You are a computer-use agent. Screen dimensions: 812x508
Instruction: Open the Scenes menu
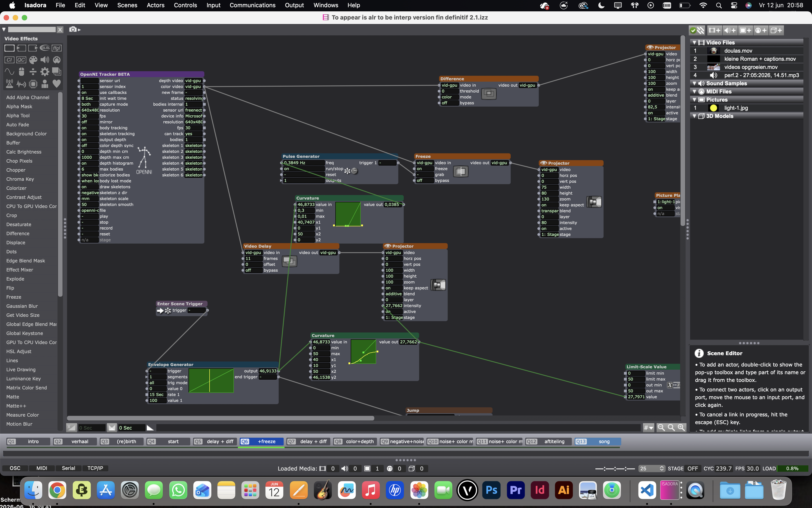(127, 5)
